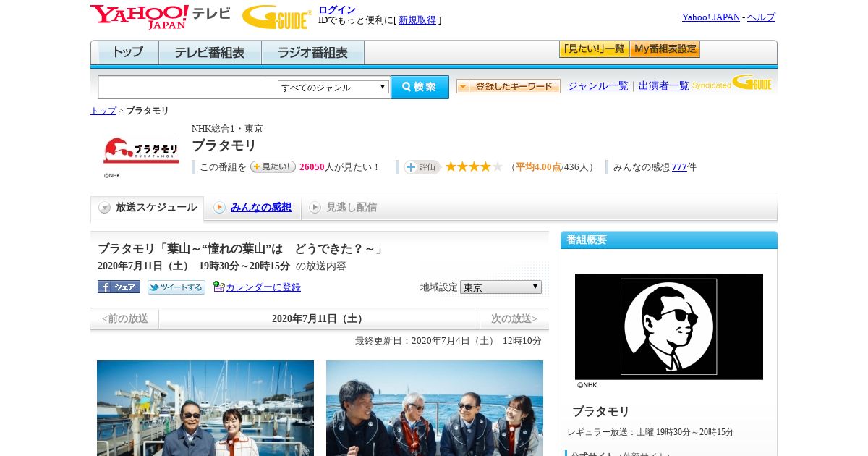Go to Yahoo! JAPAN link
Screen dimensions: 868x456
710,17
